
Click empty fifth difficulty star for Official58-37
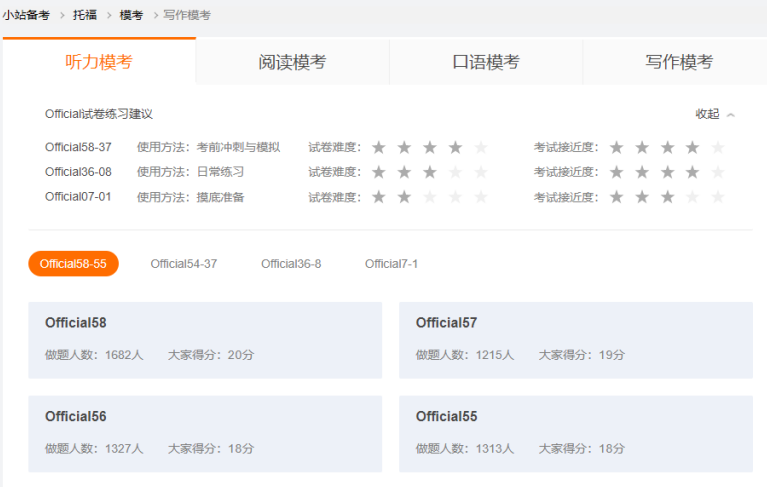click(481, 147)
